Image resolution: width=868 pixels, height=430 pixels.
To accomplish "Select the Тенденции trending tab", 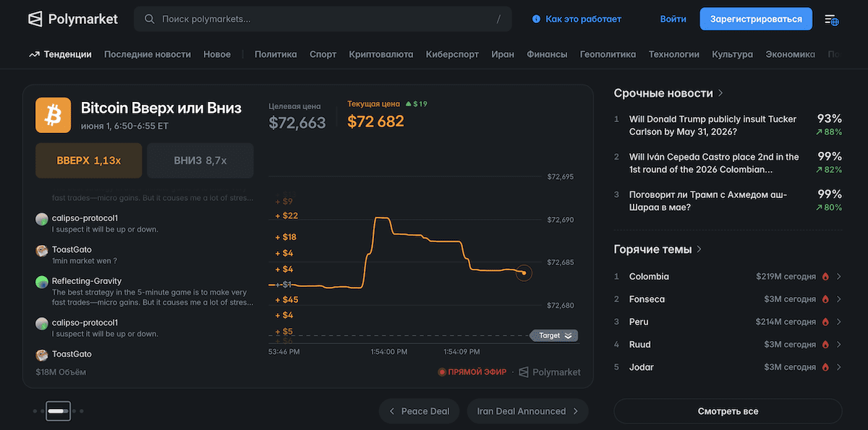I will (60, 54).
